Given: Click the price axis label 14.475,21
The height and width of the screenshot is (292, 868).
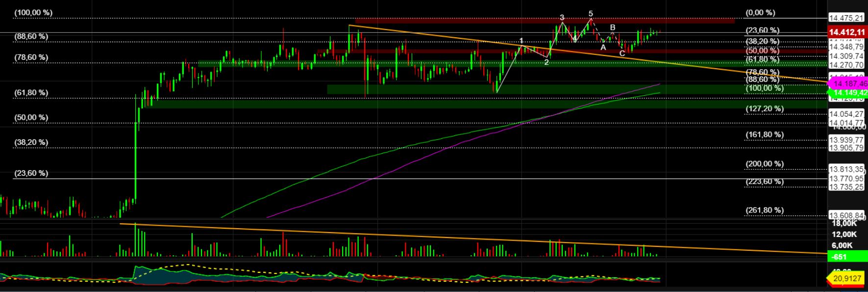Looking at the screenshot, I should pos(846,18).
